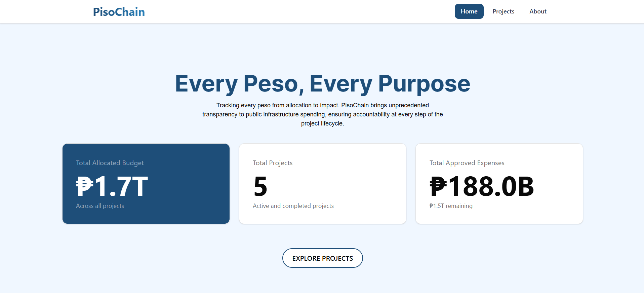Click the Total Approved Expenses heading

pyautogui.click(x=467, y=163)
